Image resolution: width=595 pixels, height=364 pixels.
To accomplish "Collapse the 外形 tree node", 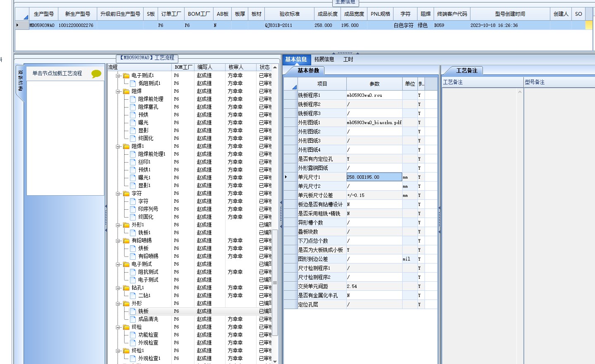I will [x=118, y=304].
